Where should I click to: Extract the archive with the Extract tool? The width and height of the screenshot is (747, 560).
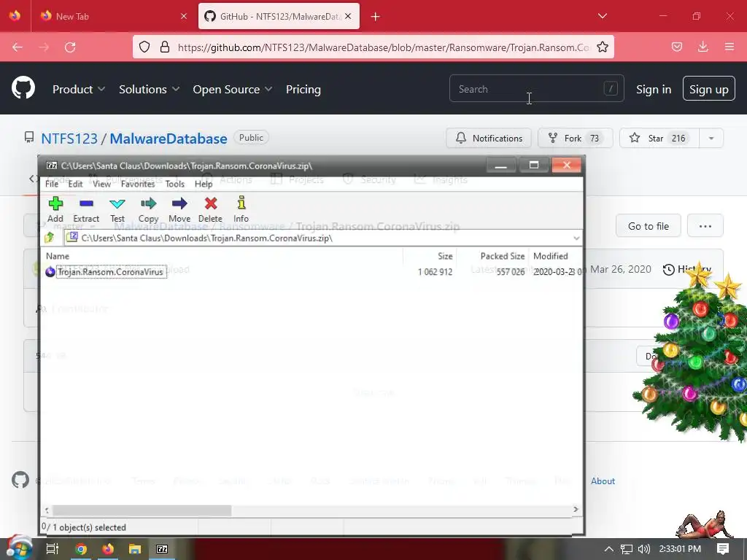86,209
